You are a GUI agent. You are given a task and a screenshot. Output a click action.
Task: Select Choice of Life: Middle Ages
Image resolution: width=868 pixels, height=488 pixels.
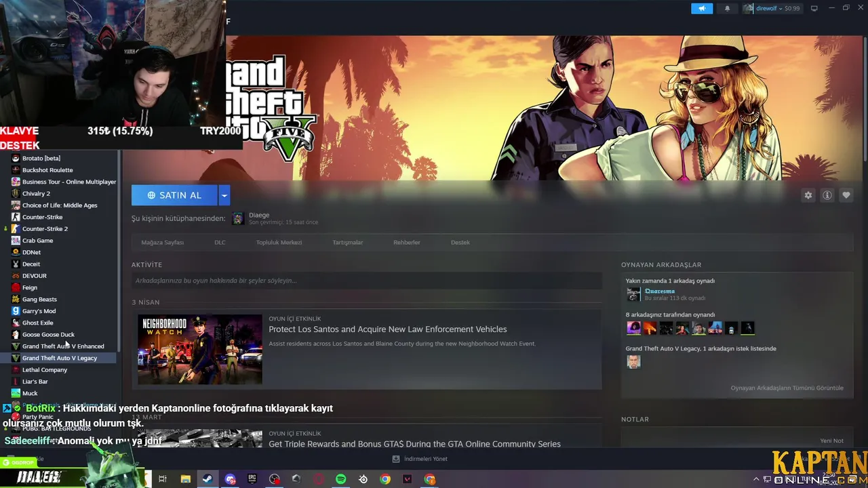[60, 205]
